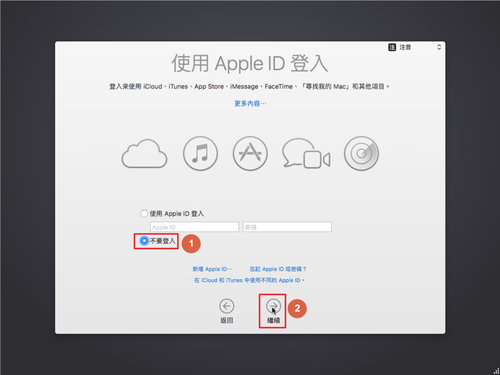
Task: Open the forgot Apple ID or password link
Action: click(278, 269)
